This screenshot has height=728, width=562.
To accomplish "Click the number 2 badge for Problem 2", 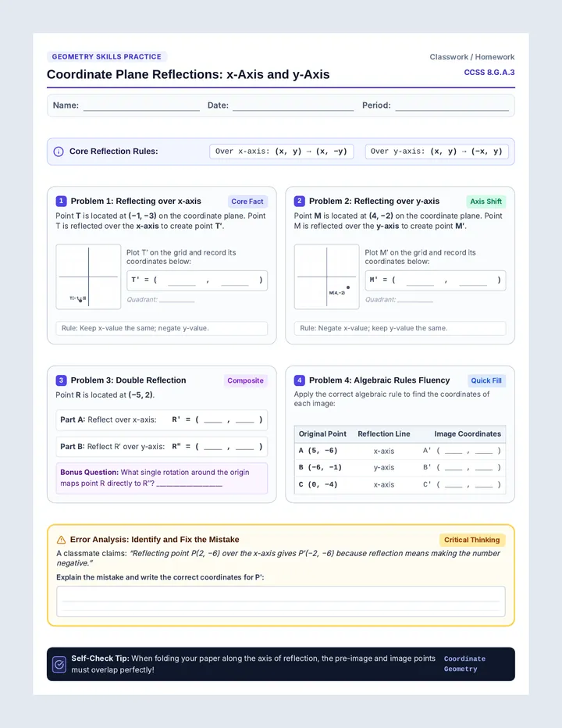I will coord(299,201).
